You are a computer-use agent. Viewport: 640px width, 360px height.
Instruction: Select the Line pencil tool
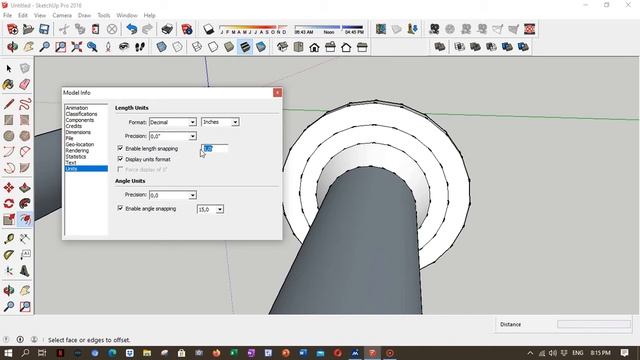[x=9, y=104]
